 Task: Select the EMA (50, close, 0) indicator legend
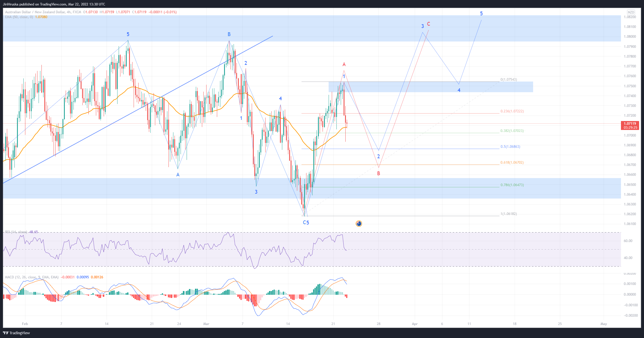pyautogui.click(x=19, y=17)
